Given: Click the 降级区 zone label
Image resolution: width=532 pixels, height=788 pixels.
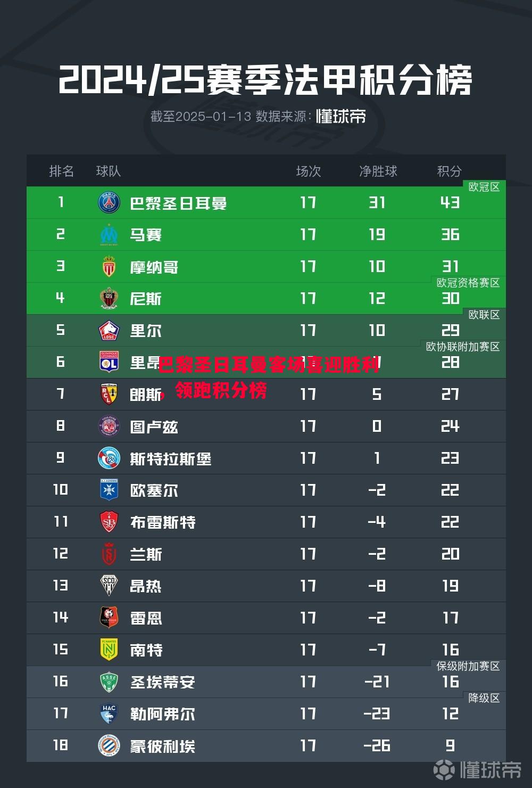Looking at the screenshot, I should (484, 698).
